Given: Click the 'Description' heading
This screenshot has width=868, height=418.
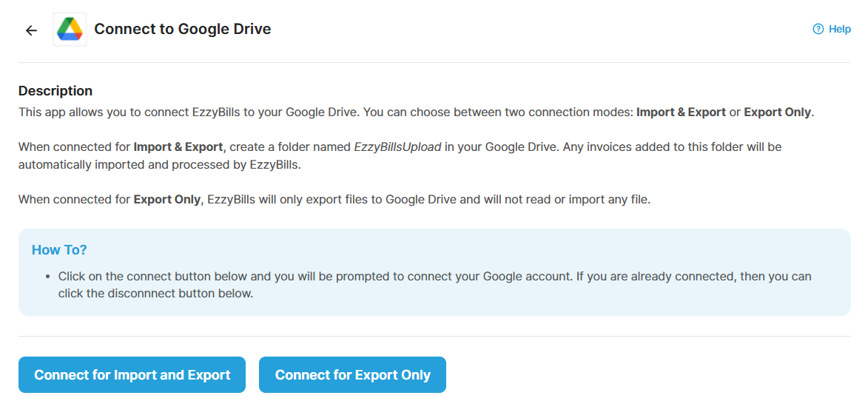Looking at the screenshot, I should 55,91.
